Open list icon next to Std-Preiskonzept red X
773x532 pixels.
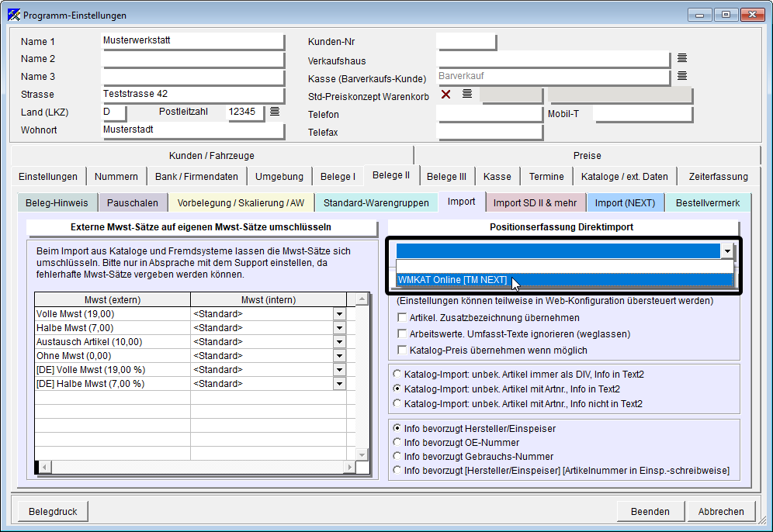[x=467, y=94]
